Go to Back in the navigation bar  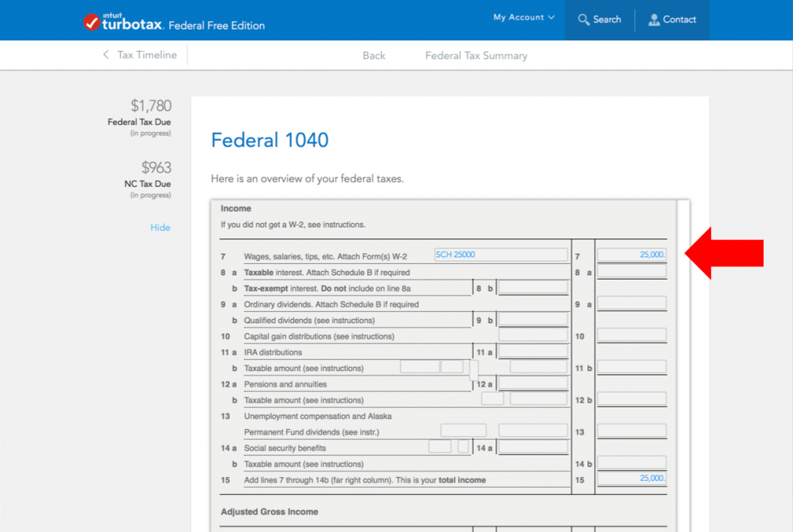tap(374, 56)
